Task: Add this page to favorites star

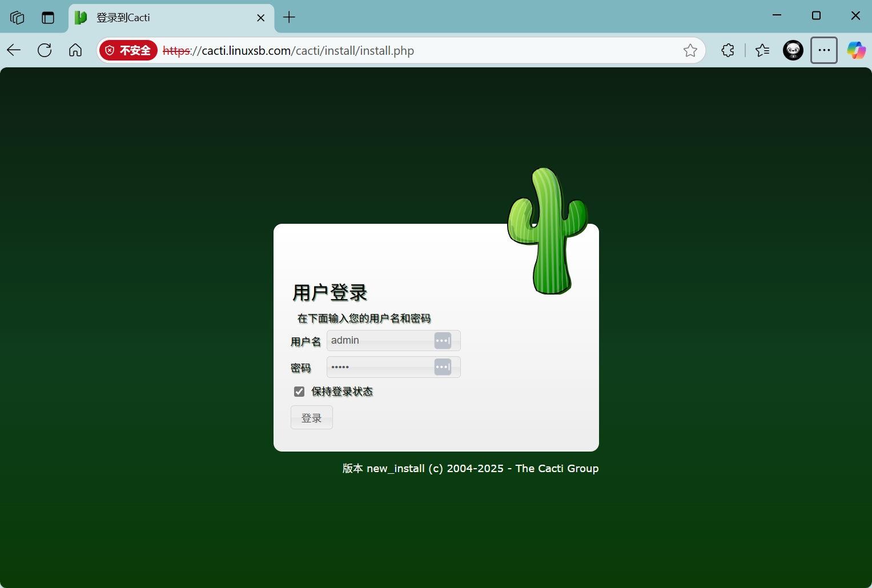Action: point(690,50)
